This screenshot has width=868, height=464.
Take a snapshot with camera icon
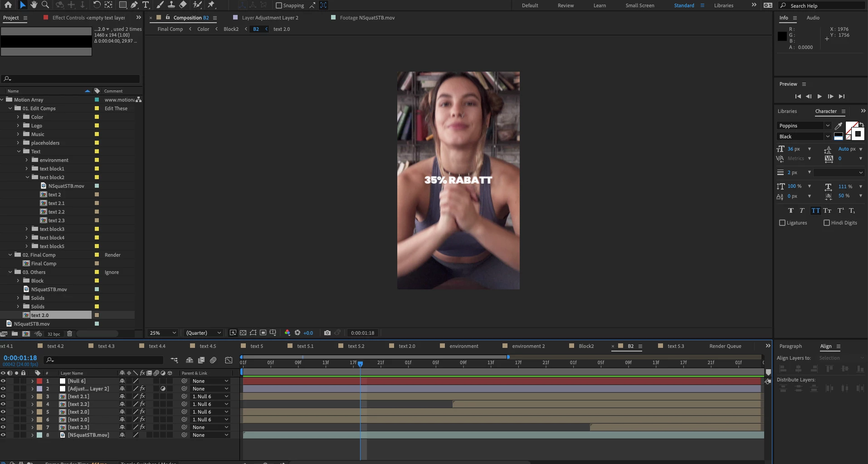(x=327, y=333)
